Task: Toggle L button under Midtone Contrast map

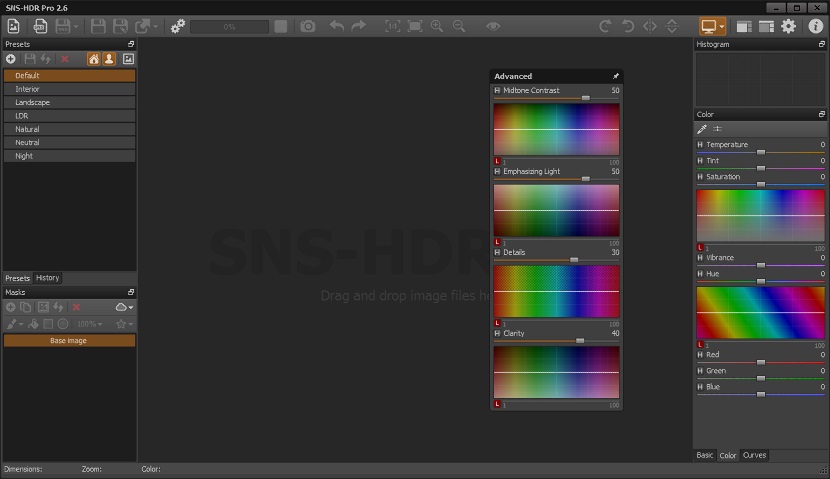Action: 497,161
